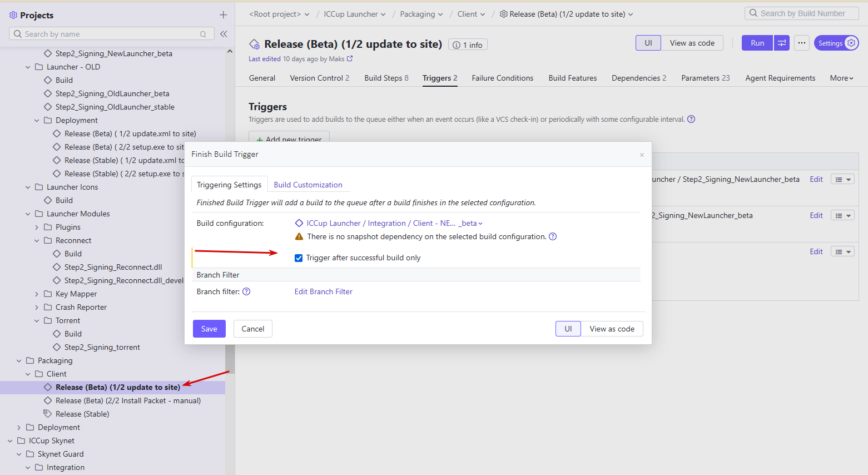Switch to Failure Conditions tab
The width and height of the screenshot is (868, 475).
503,78
